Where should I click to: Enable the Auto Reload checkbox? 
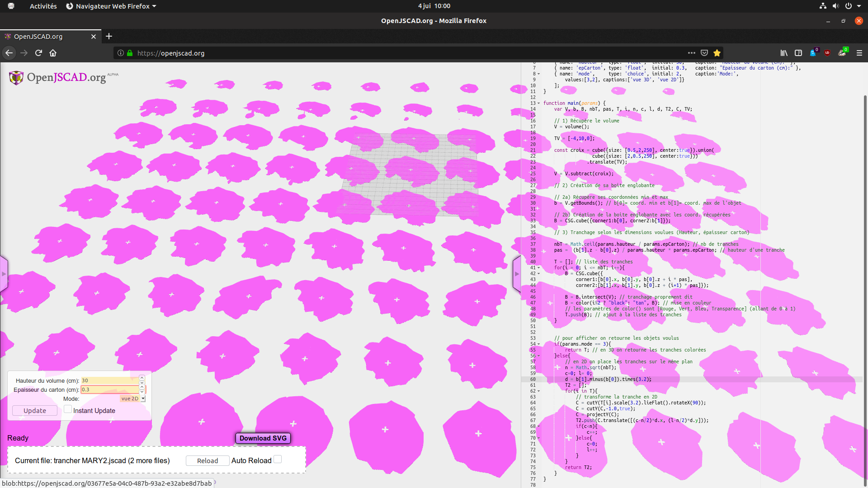278,459
